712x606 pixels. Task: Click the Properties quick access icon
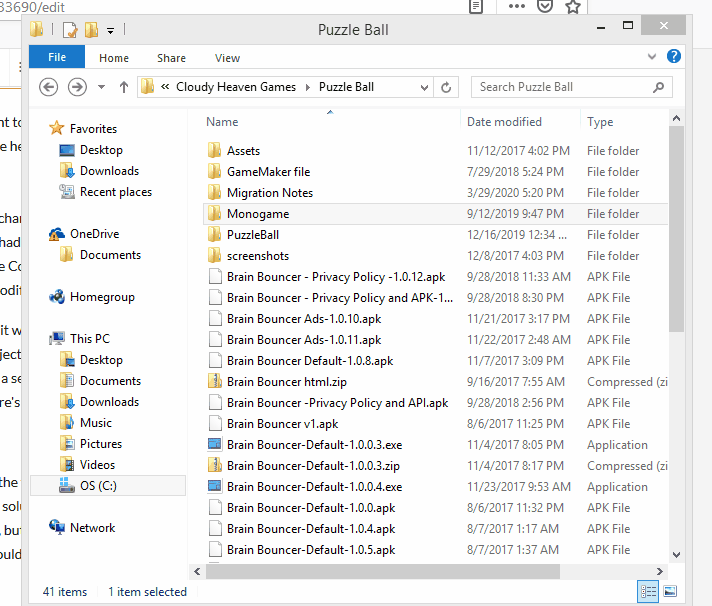pyautogui.click(x=69, y=30)
